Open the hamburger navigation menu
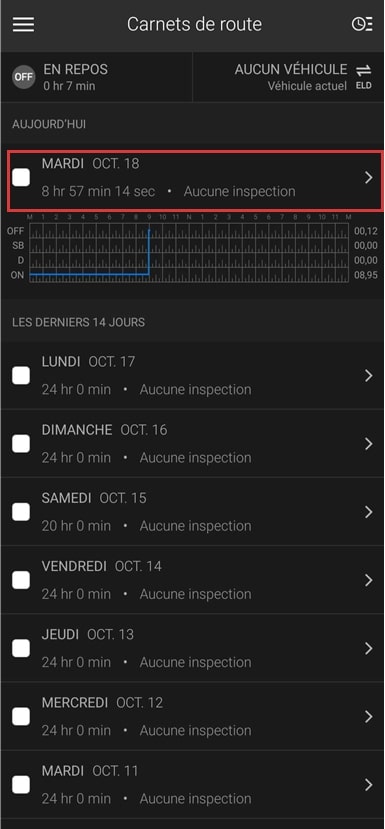 pyautogui.click(x=23, y=24)
